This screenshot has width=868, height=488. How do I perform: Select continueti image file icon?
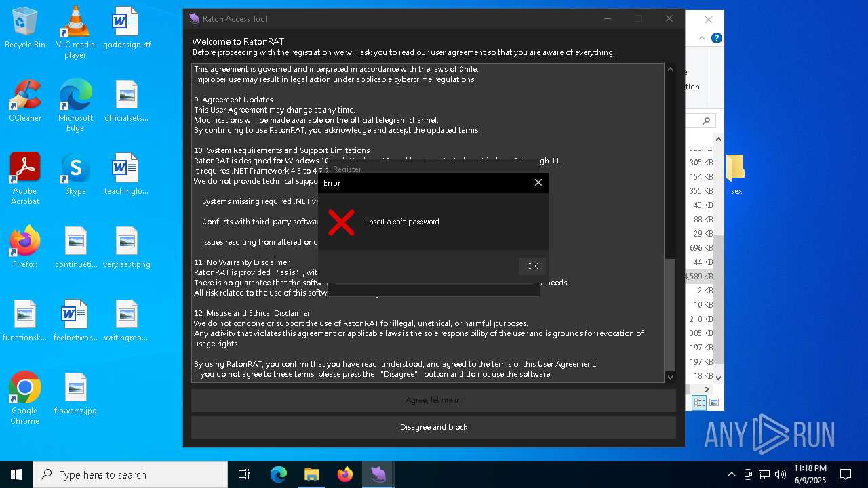click(75, 247)
